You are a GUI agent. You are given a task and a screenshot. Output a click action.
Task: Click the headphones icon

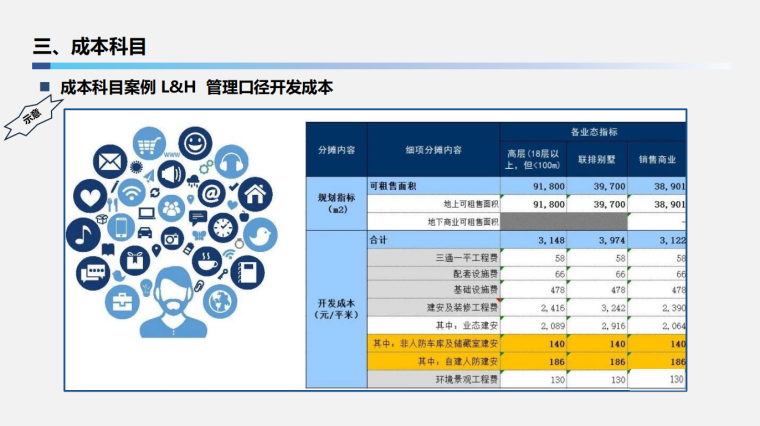click(230, 161)
